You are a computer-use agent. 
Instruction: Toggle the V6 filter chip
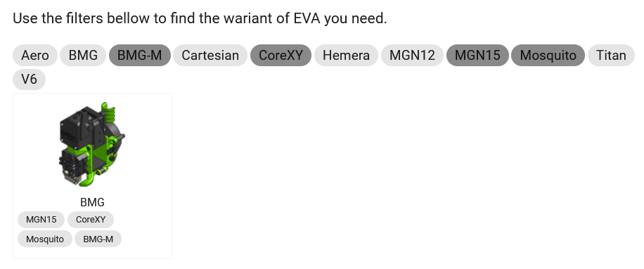tap(29, 79)
